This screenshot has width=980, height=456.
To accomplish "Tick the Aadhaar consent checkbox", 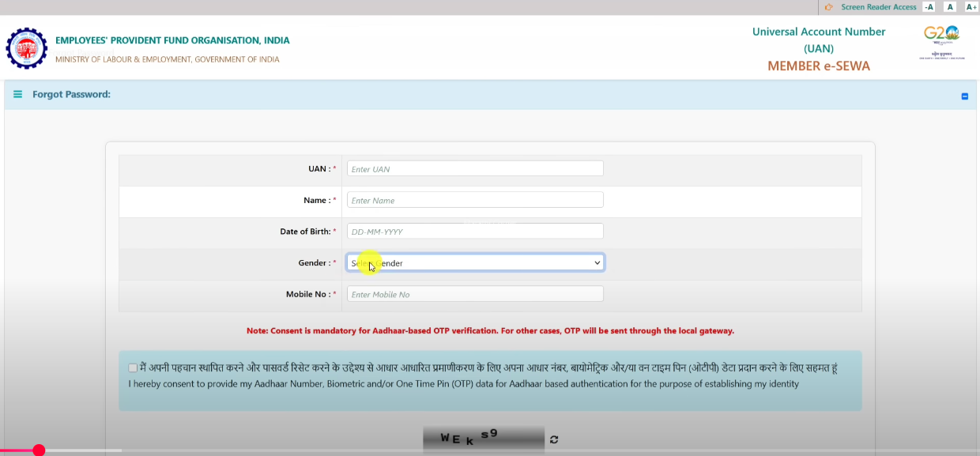I will click(133, 368).
